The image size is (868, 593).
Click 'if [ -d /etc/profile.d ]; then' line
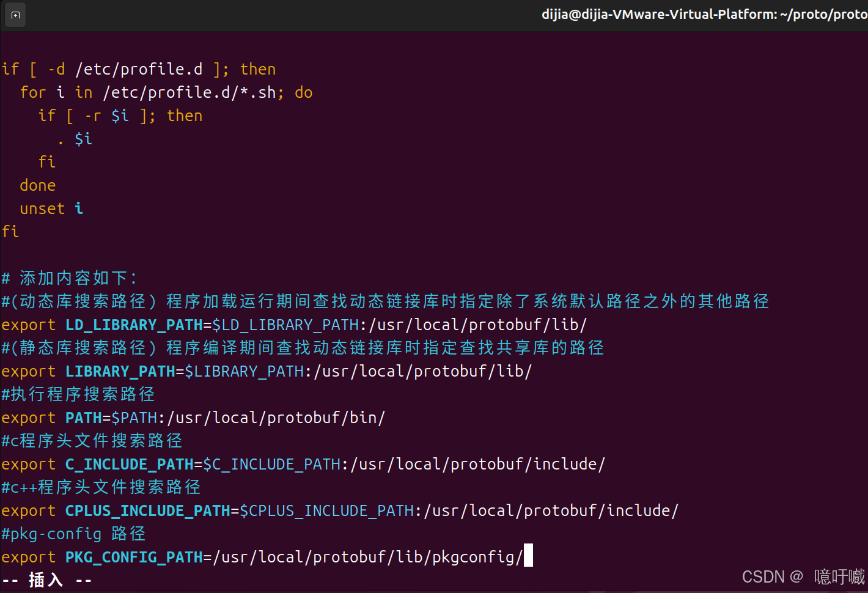[139, 69]
